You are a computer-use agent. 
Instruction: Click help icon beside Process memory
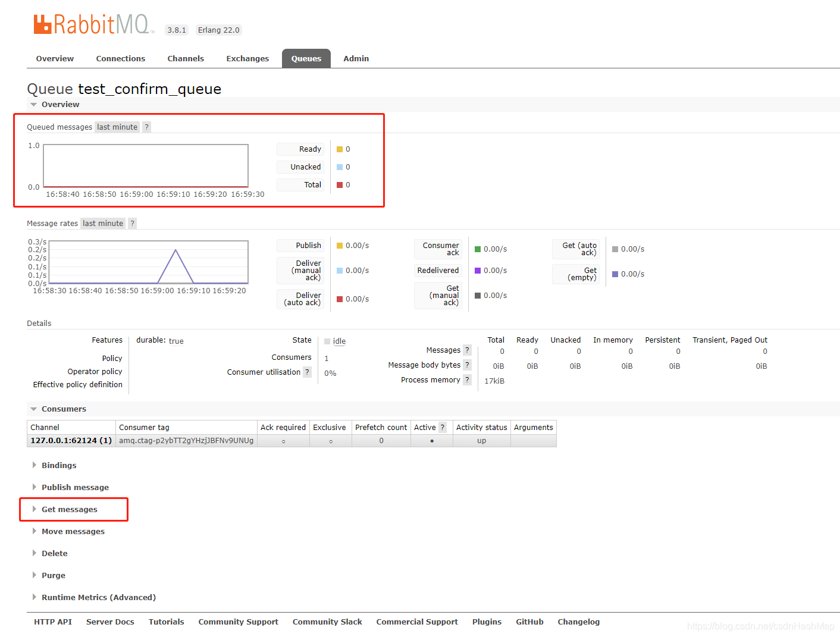(467, 379)
